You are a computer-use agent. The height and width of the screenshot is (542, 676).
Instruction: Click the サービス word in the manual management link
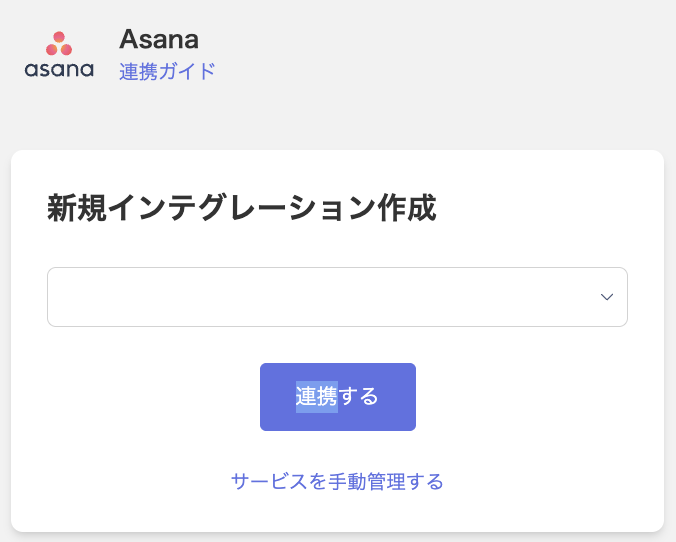pos(269,481)
